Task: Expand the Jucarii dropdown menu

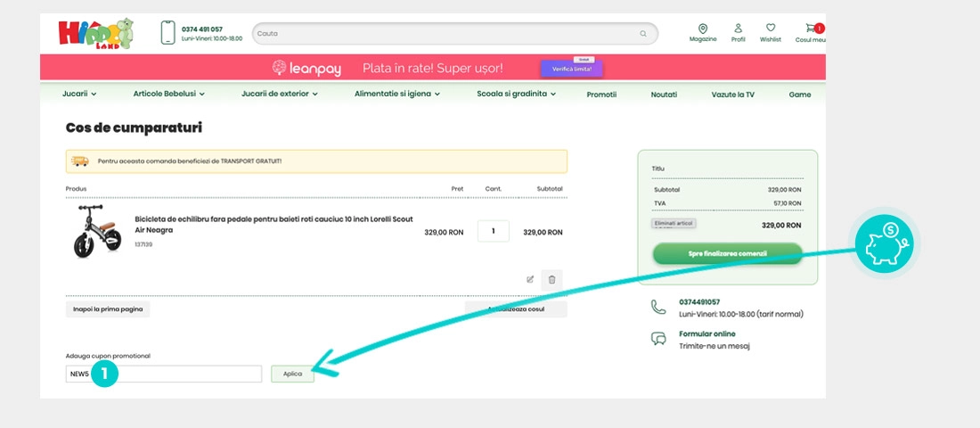Action: [x=79, y=94]
